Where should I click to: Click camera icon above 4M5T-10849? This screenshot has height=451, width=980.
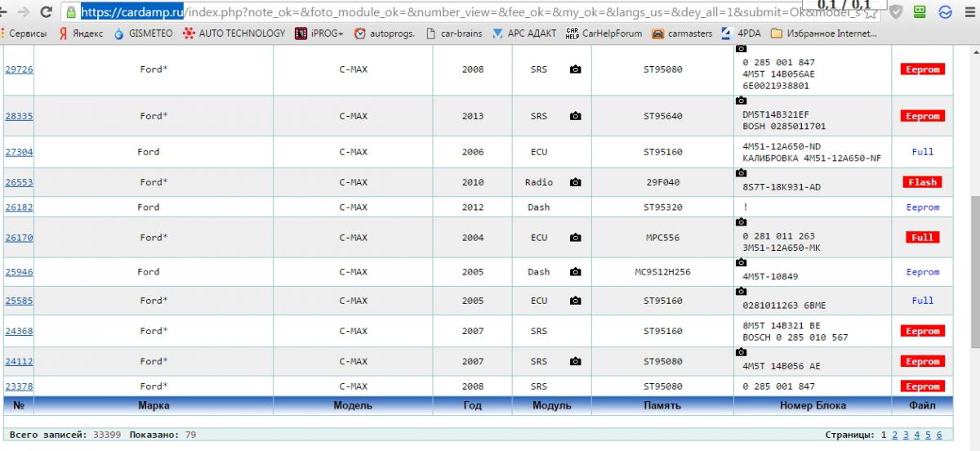pos(742,263)
